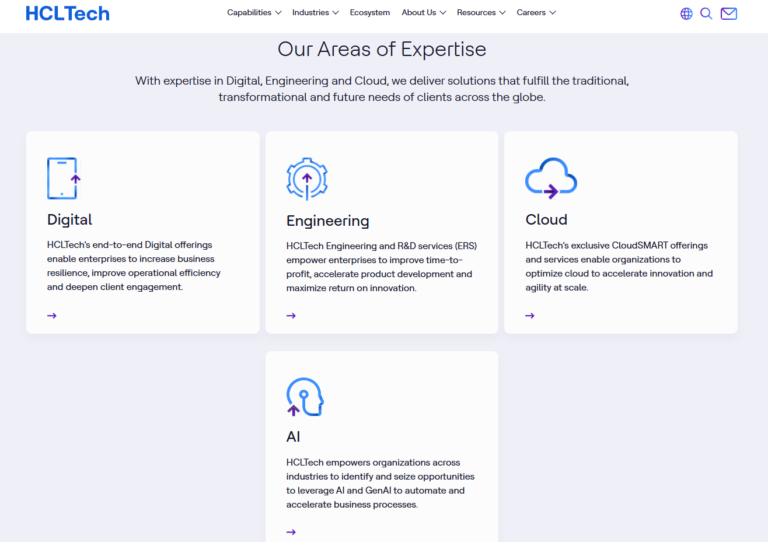Click the Engineering gear icon
Viewport: 768px width, 542px height.
(x=306, y=179)
